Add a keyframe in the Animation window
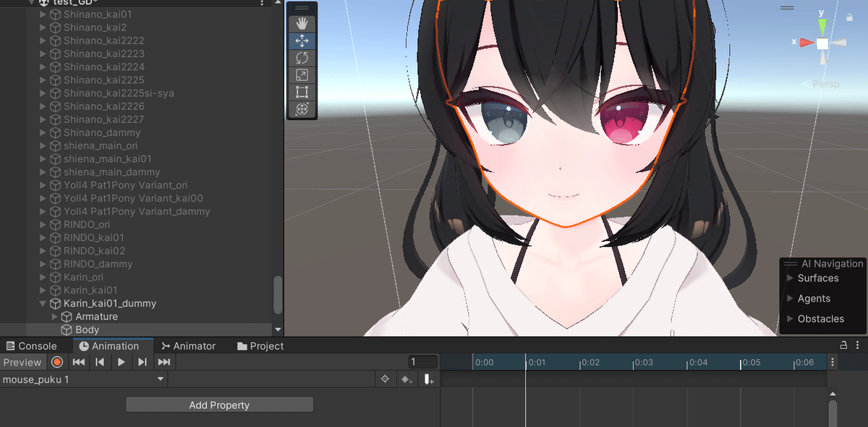Screen dimensions: 868x427 coord(406,379)
